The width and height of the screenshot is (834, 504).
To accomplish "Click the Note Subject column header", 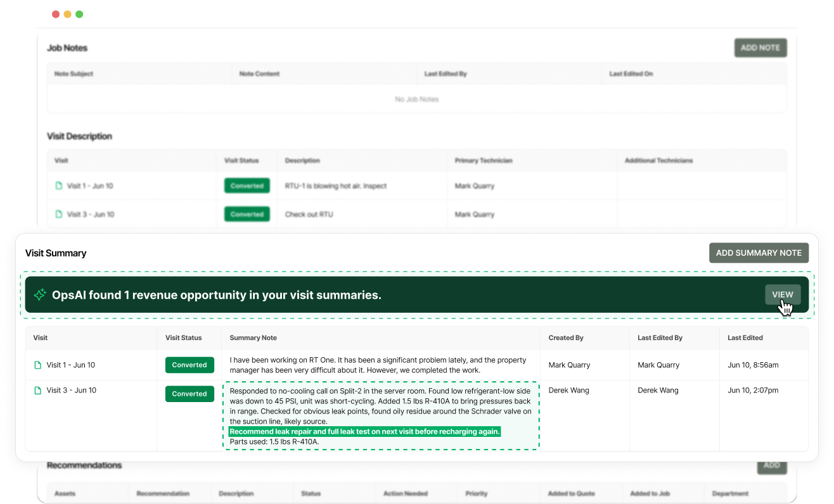I will coord(74,74).
